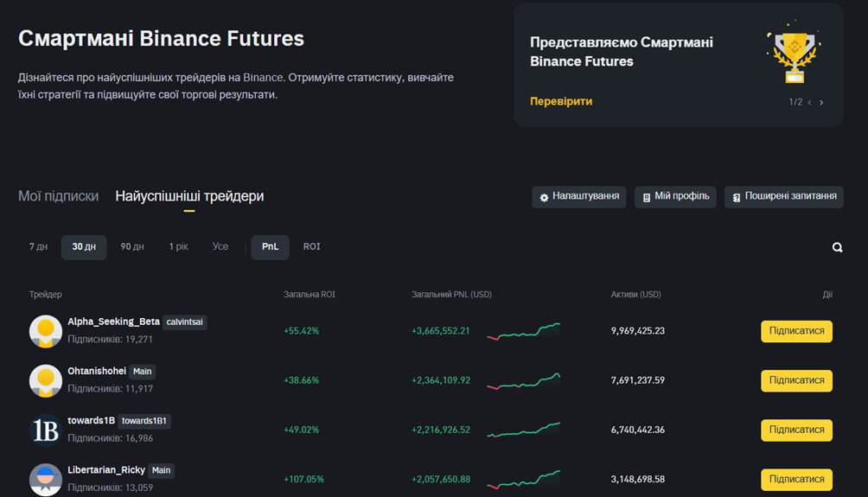868x497 pixels.
Task: Click the Main tag next to Ohtanishohei
Action: point(143,372)
